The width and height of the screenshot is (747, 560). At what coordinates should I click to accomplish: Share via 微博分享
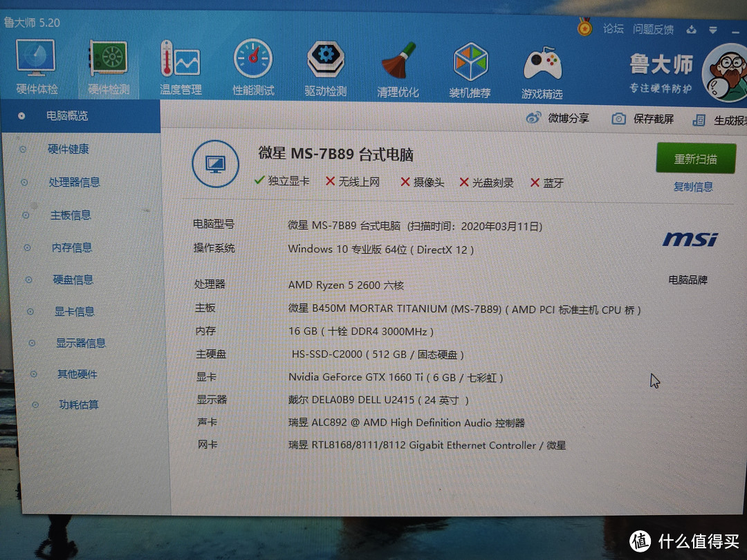(557, 118)
